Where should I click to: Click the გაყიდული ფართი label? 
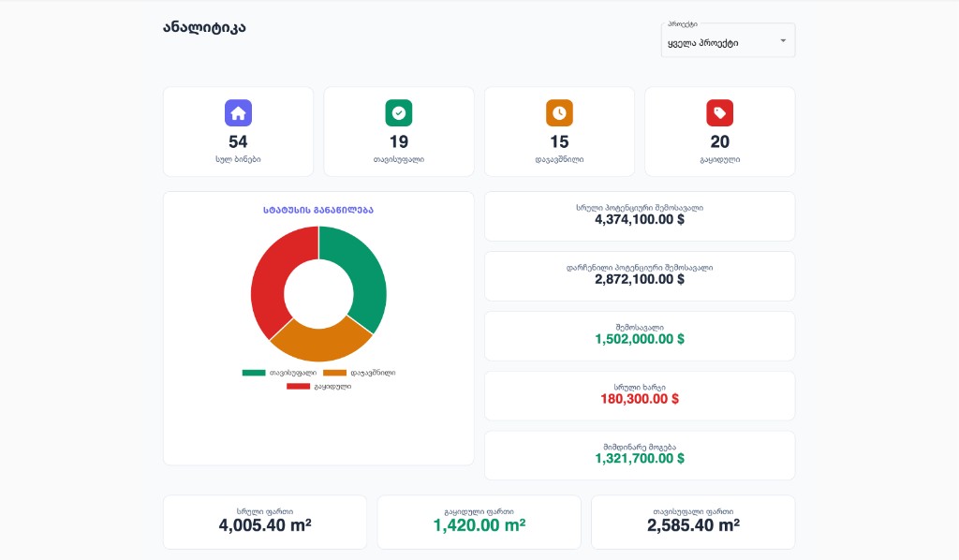[479, 511]
